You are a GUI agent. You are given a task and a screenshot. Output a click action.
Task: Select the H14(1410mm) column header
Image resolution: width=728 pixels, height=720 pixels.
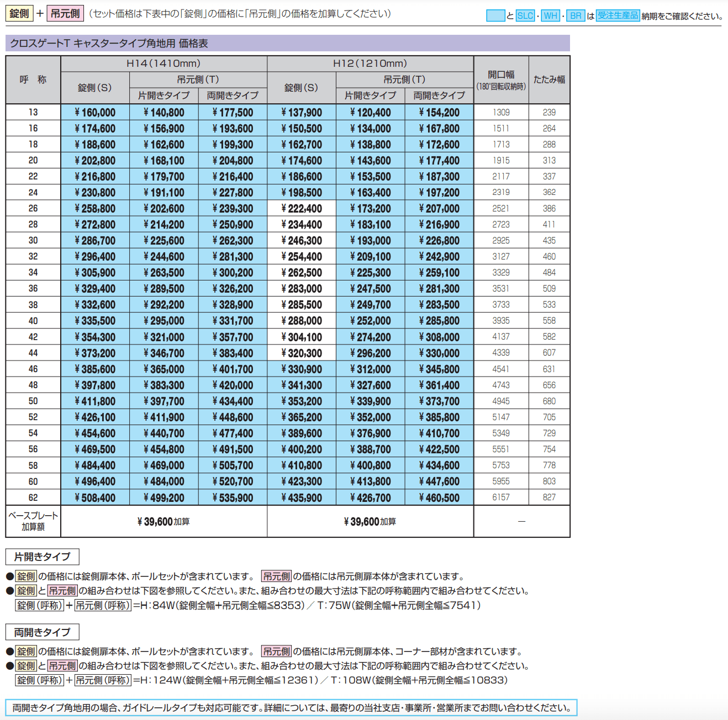point(162,63)
